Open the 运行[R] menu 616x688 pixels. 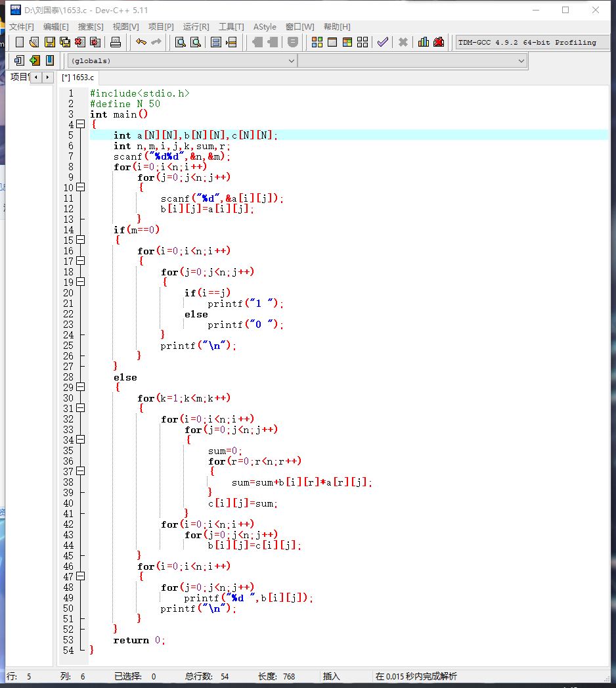click(x=196, y=27)
